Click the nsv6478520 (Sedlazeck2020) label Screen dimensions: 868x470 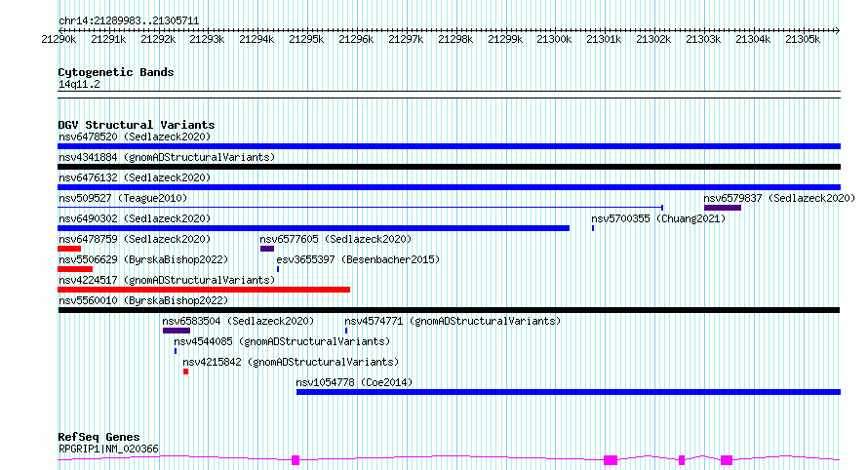click(135, 137)
